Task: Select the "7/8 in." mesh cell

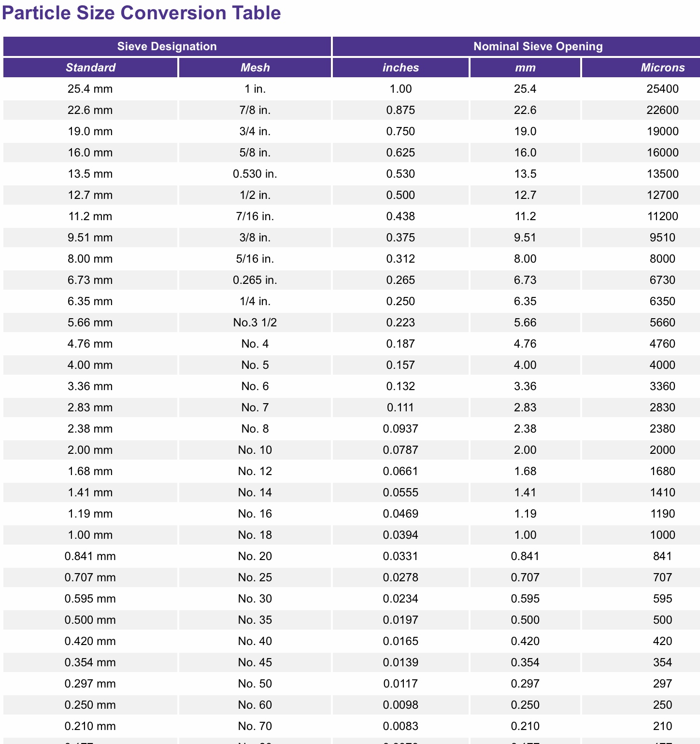Action: pos(255,110)
